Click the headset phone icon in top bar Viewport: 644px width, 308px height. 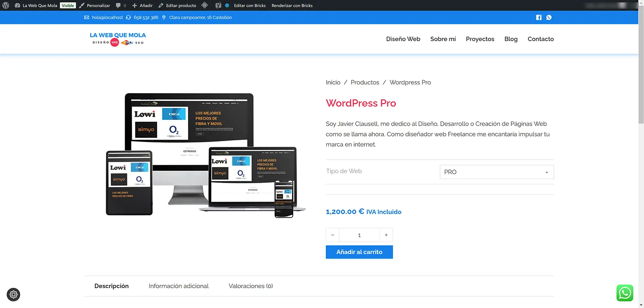point(129,18)
